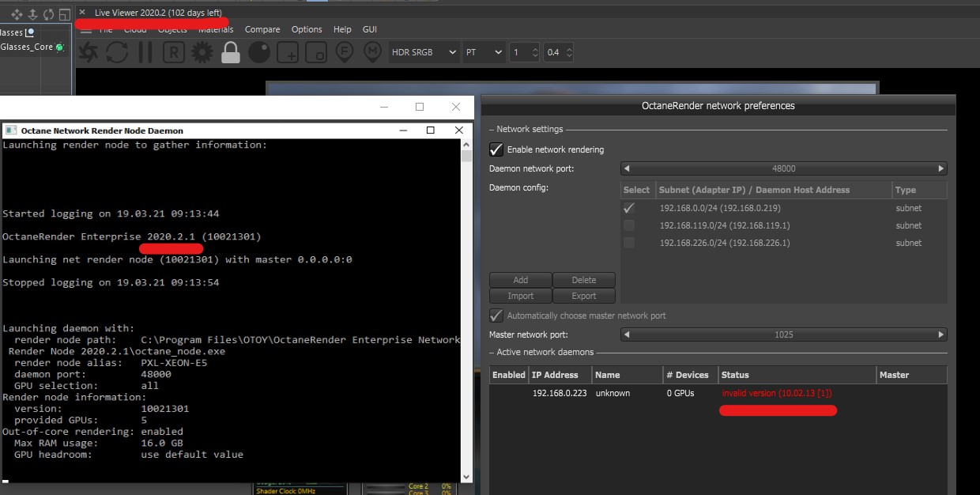Click the Master column header
Viewport: 980px width, 495px height.
click(912, 375)
